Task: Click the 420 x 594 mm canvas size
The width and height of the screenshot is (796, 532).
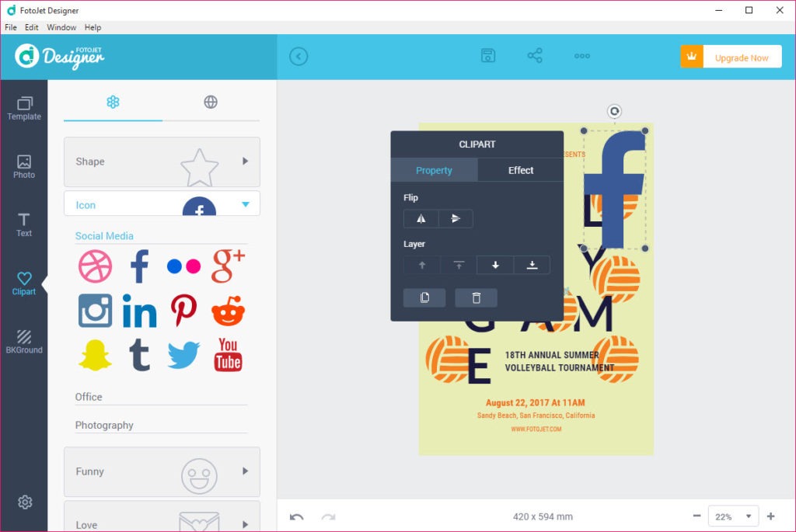Action: tap(543, 516)
